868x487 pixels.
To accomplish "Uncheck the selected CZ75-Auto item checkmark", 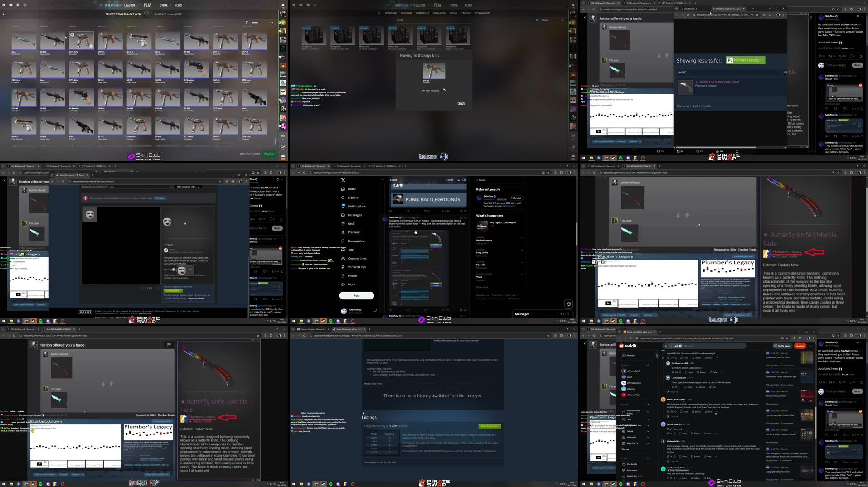I will tap(72, 34).
